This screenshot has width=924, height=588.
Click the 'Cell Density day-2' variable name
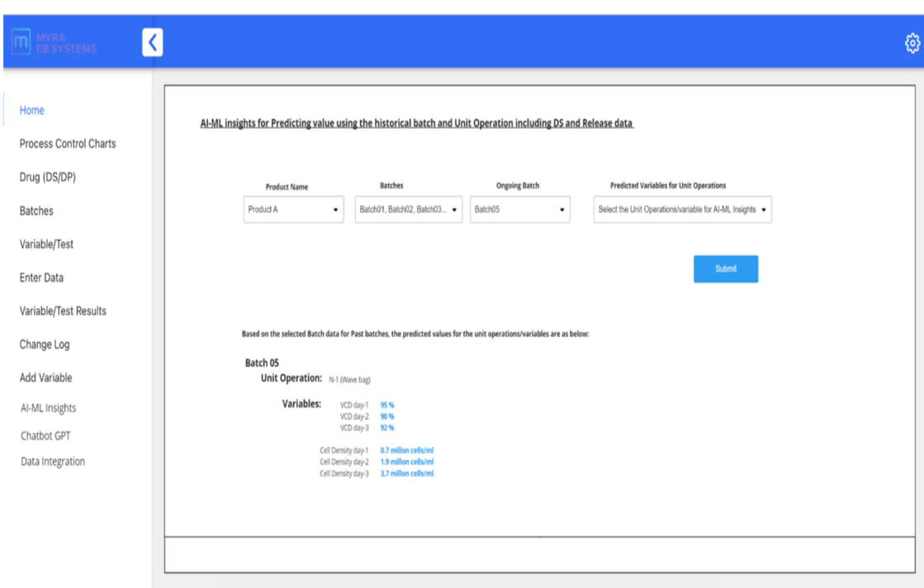coord(344,462)
